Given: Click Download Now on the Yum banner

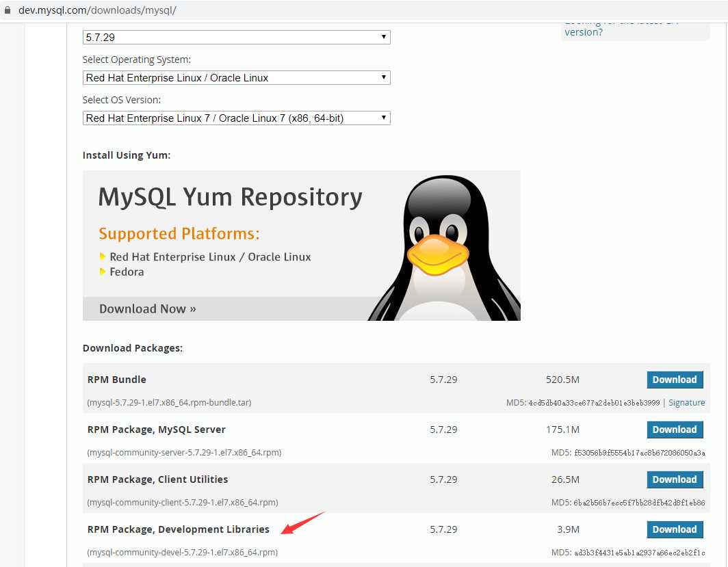Looking at the screenshot, I should coord(148,308).
